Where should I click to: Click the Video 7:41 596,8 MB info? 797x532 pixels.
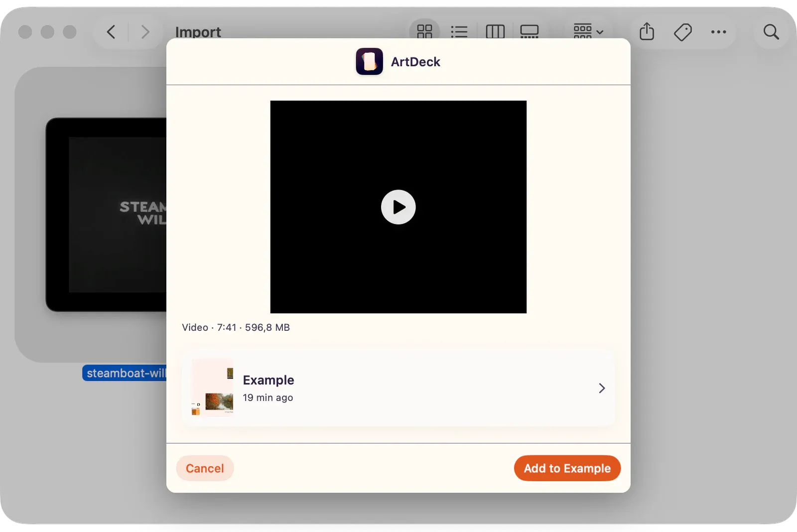[x=236, y=327]
